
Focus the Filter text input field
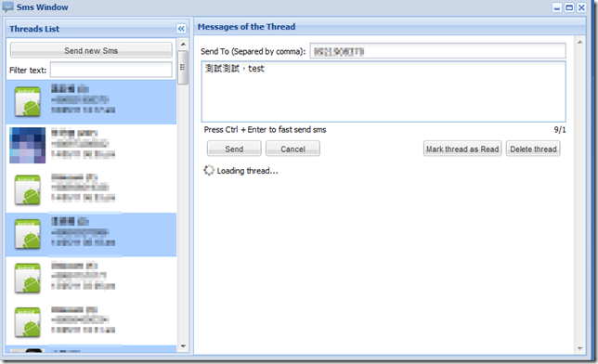pos(111,70)
